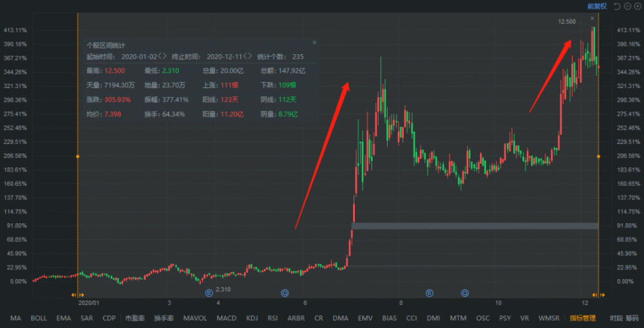
Task: Click the Q event marker near June
Action: coord(285,293)
